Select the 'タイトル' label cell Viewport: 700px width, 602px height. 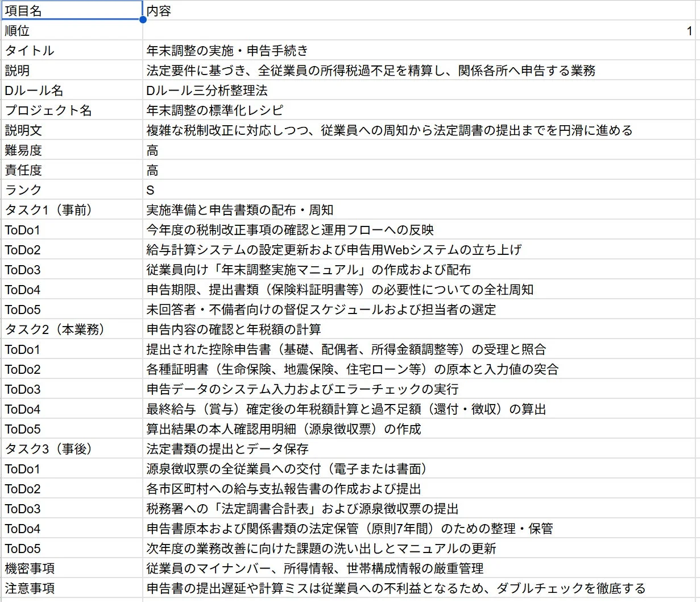[x=71, y=50]
